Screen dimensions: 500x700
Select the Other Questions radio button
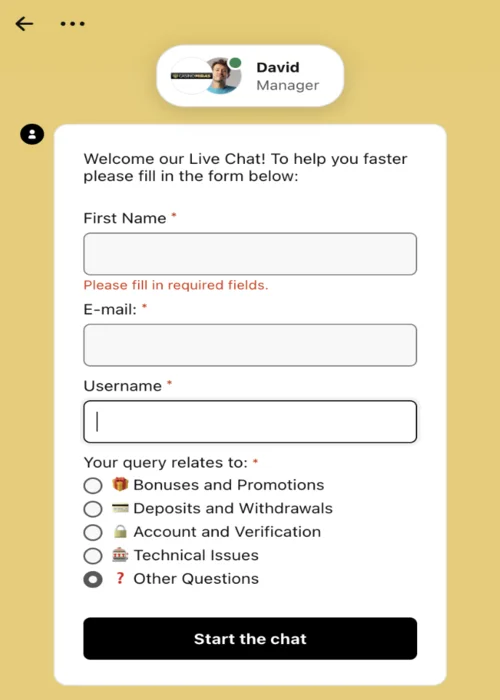point(93,579)
